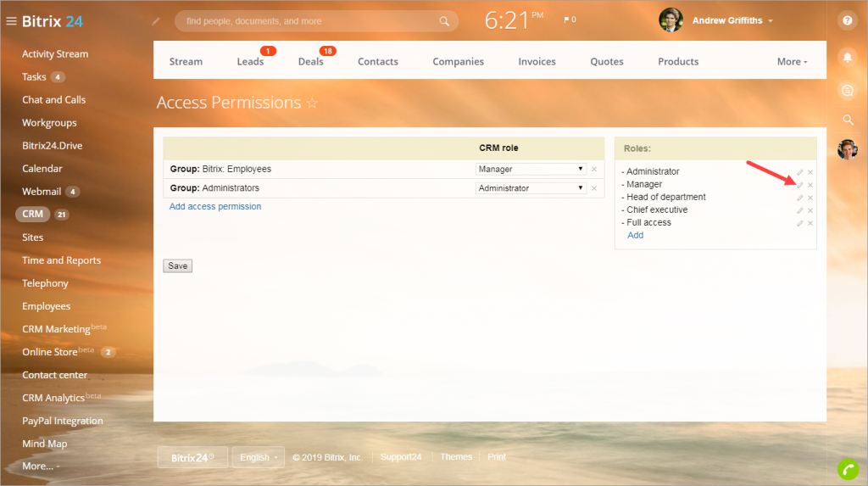Open Webmail in sidebar
The height and width of the screenshot is (486, 868).
coord(42,192)
